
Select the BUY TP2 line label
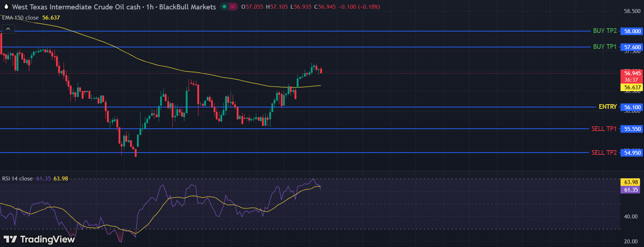point(605,31)
